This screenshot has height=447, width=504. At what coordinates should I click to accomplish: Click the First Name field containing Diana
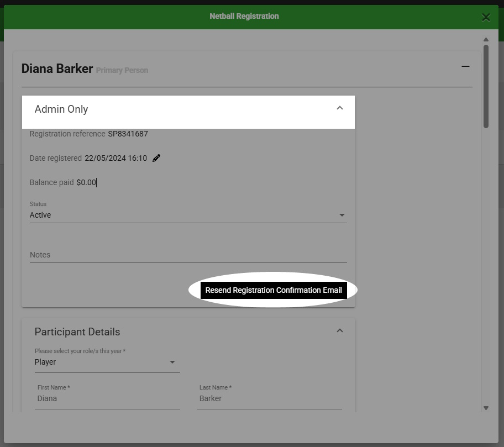coord(107,398)
